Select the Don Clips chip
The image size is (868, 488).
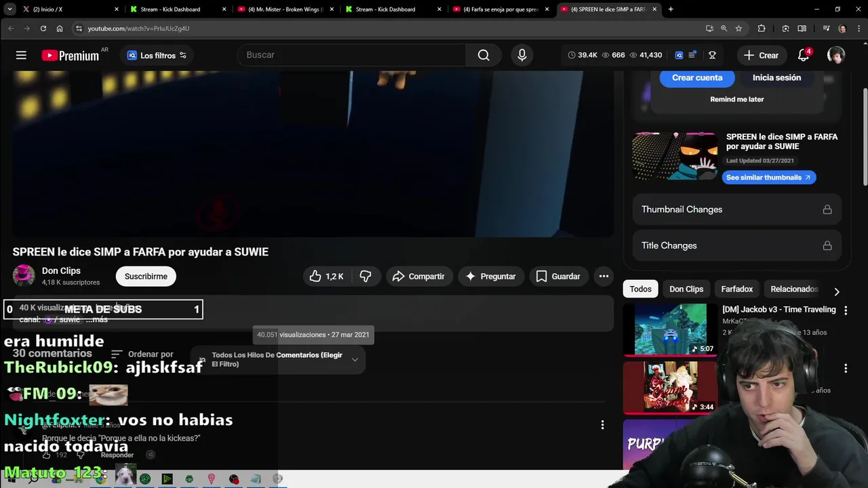pos(686,289)
